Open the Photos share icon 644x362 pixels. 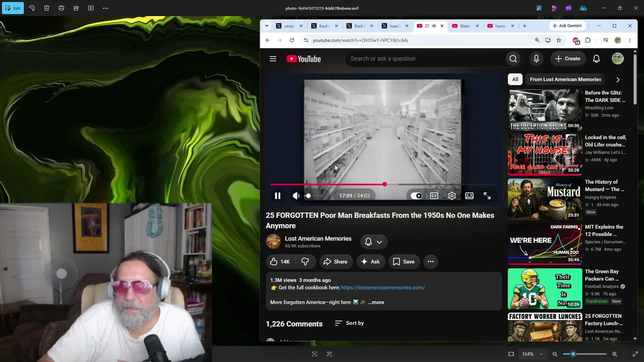76,8
